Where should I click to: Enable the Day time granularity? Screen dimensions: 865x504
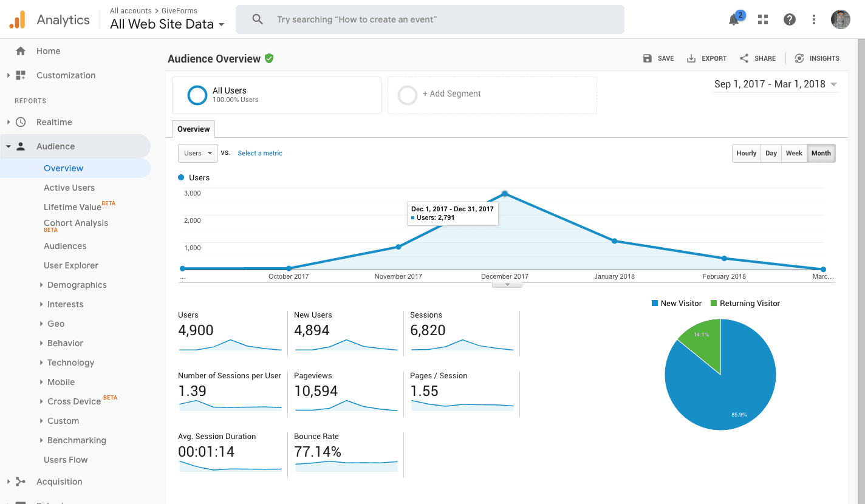click(x=771, y=153)
